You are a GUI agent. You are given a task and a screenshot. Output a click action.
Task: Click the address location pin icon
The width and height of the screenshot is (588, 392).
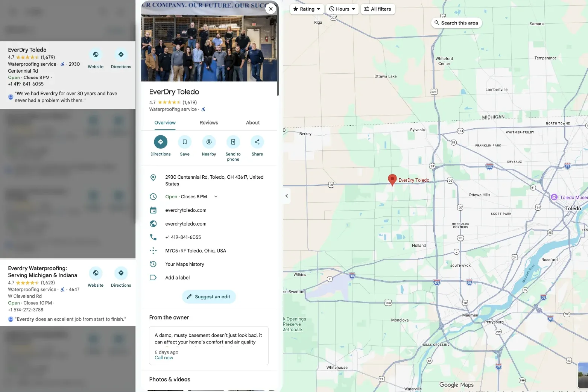(x=153, y=178)
